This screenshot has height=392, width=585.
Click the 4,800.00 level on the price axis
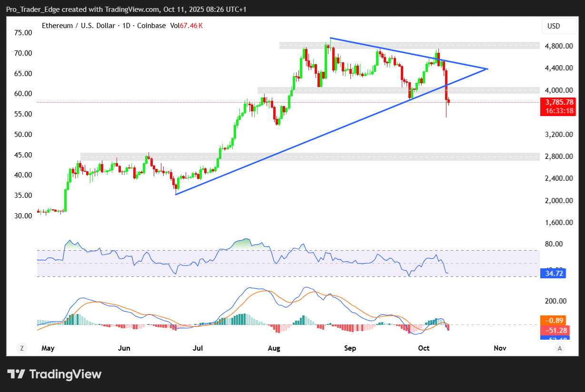tap(558, 46)
